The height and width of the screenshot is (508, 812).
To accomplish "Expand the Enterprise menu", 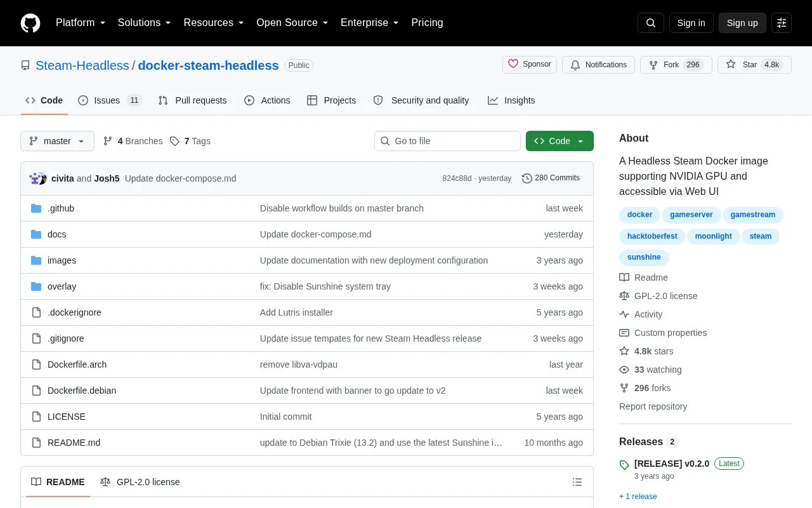I will click(370, 23).
